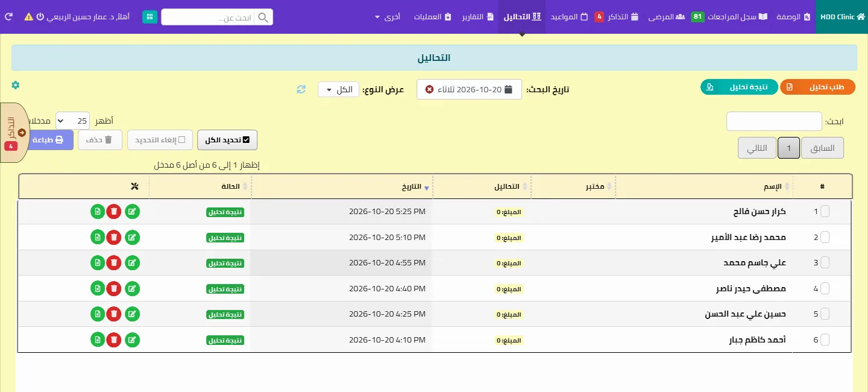Expand the أخرى menu in the navbar
Screen dimensions: 868x392
(x=388, y=17)
